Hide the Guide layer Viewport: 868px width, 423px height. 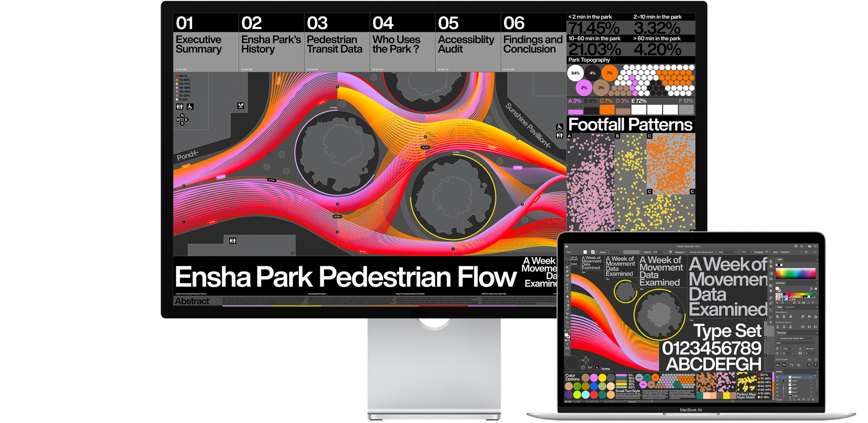coord(777,396)
